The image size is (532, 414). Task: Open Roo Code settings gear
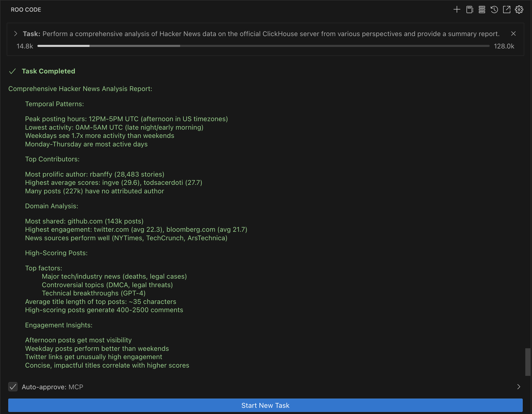[519, 10]
